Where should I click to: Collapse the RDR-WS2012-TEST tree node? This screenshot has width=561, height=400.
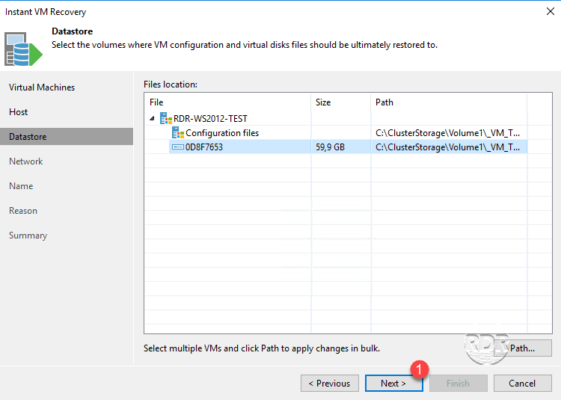(x=152, y=118)
